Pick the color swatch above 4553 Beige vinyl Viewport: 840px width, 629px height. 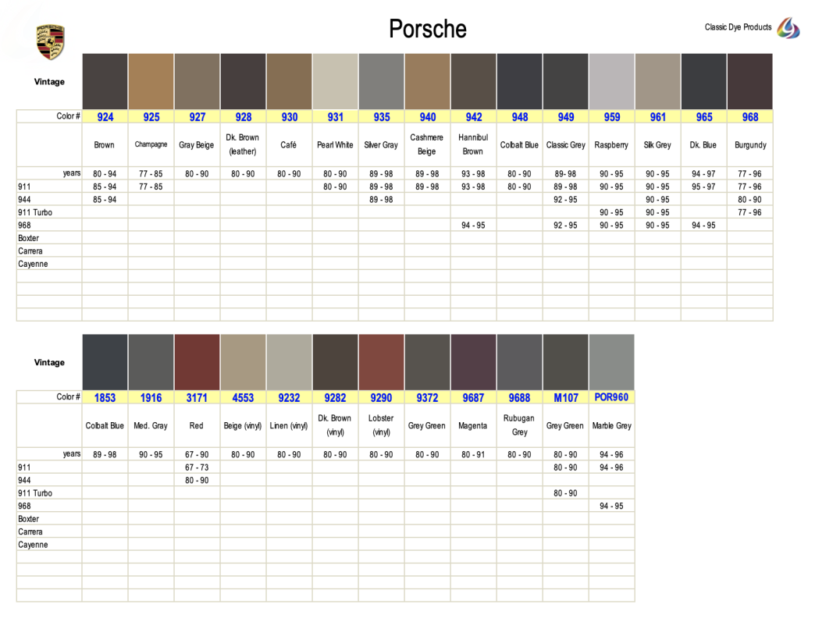click(244, 362)
